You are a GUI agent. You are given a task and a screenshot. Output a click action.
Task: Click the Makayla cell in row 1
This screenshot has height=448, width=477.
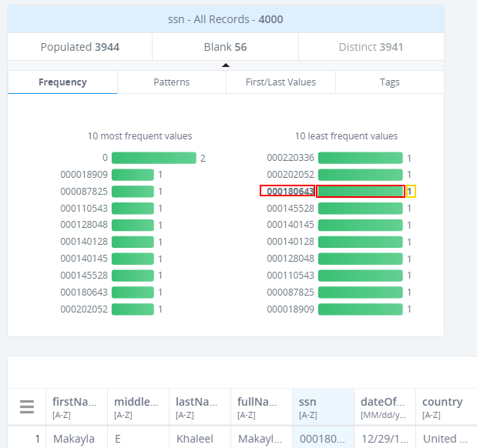76,439
